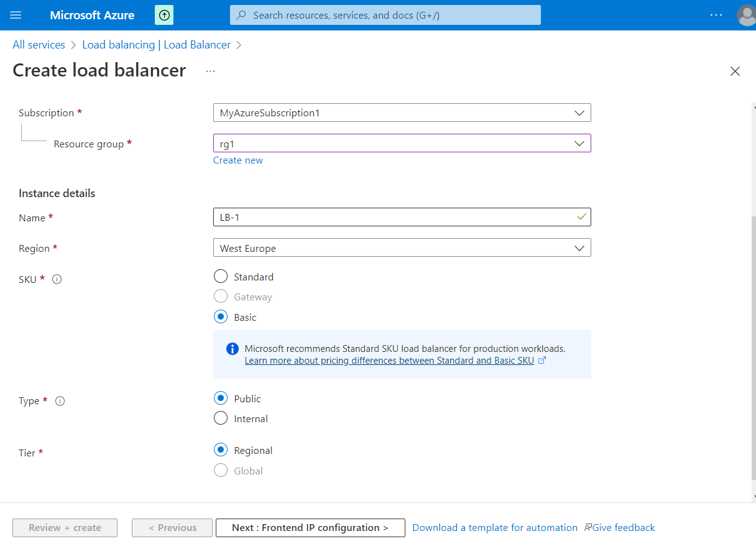
Task: Click the Review + create button
Action: coord(65,528)
